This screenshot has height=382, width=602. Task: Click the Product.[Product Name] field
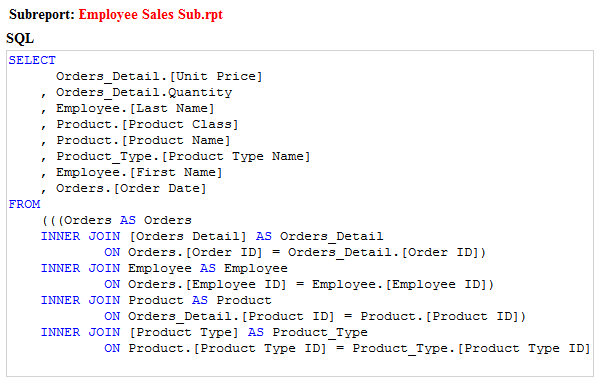coord(143,141)
